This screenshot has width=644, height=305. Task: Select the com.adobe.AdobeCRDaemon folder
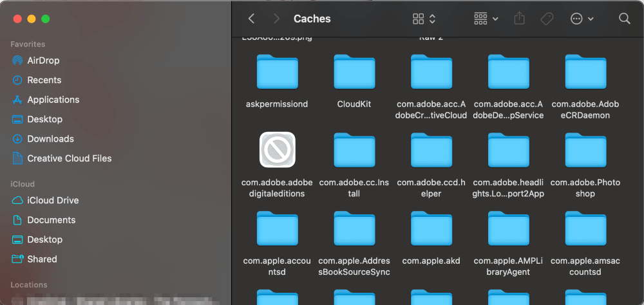pos(585,72)
